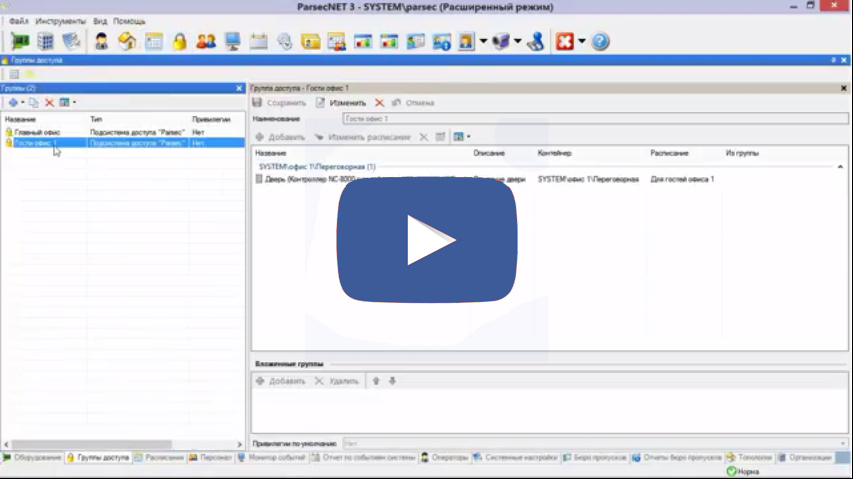Click Изменить расписание button

coord(362,137)
